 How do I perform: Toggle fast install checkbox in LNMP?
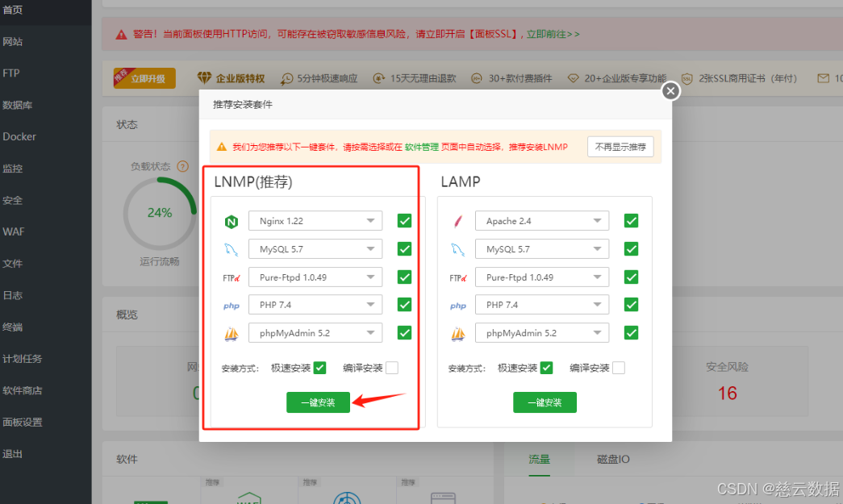point(320,368)
